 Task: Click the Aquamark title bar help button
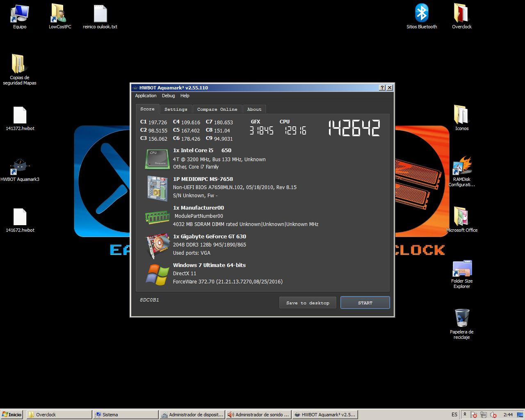[x=382, y=88]
